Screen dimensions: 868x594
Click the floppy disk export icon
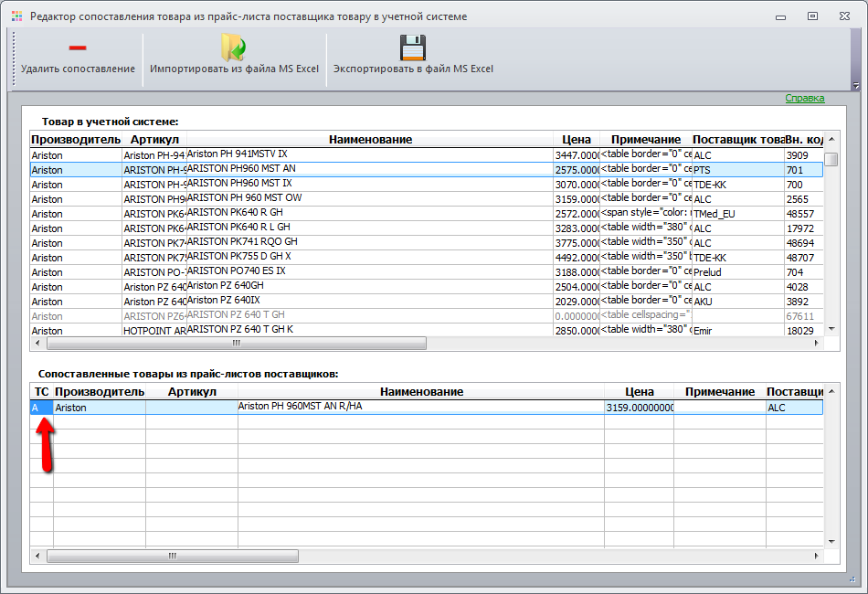click(x=412, y=48)
